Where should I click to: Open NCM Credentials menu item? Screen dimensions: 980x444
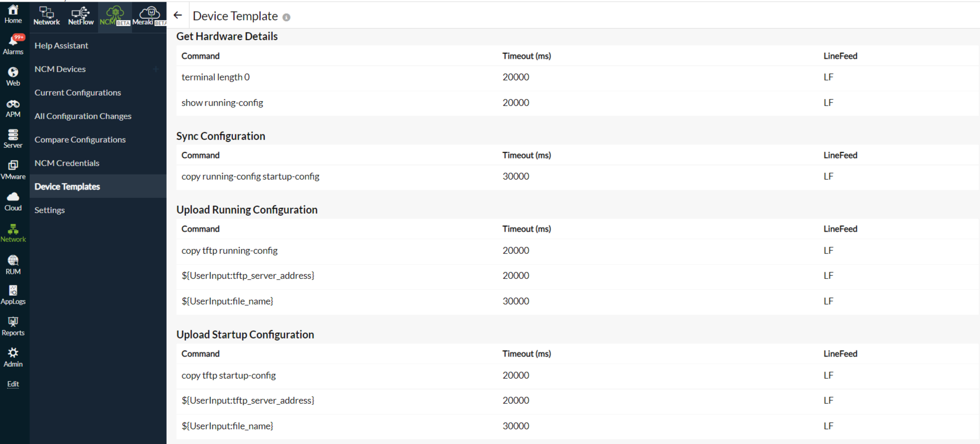pyautogui.click(x=67, y=163)
